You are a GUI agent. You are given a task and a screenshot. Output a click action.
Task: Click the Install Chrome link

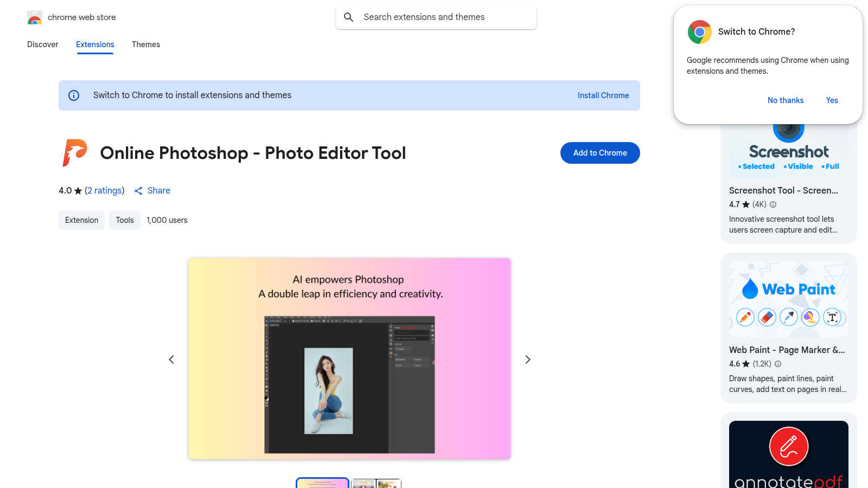[x=603, y=95]
